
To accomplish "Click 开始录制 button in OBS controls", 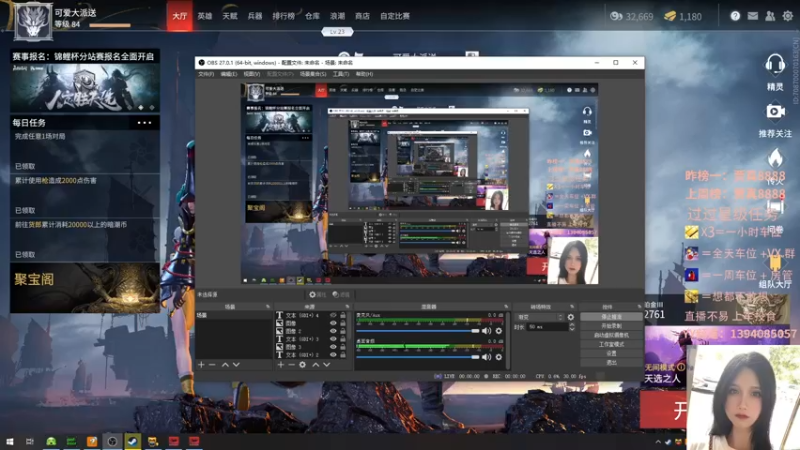I will [611, 326].
